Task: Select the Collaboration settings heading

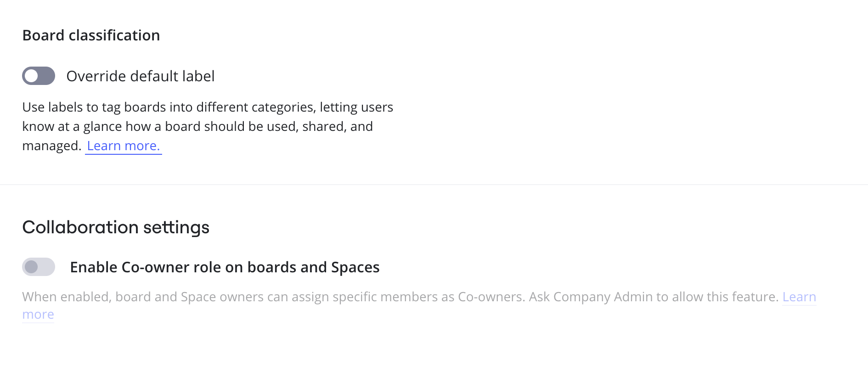Action: coord(116,227)
